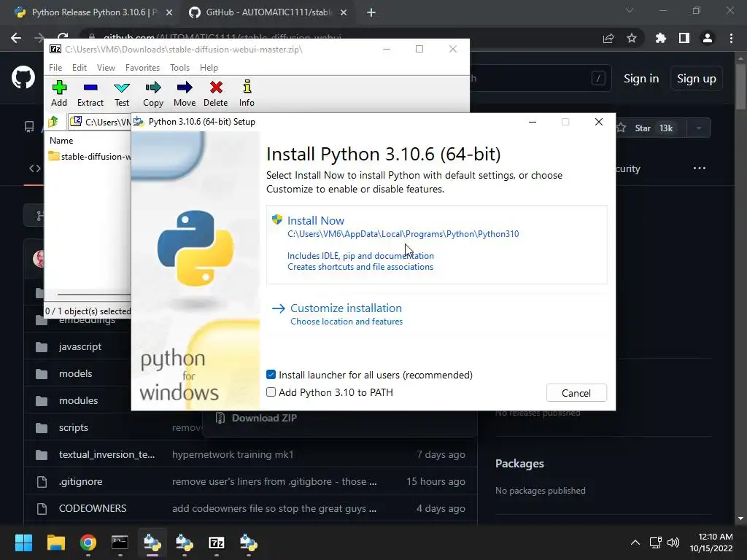Click the network icon in system tray

(656, 542)
